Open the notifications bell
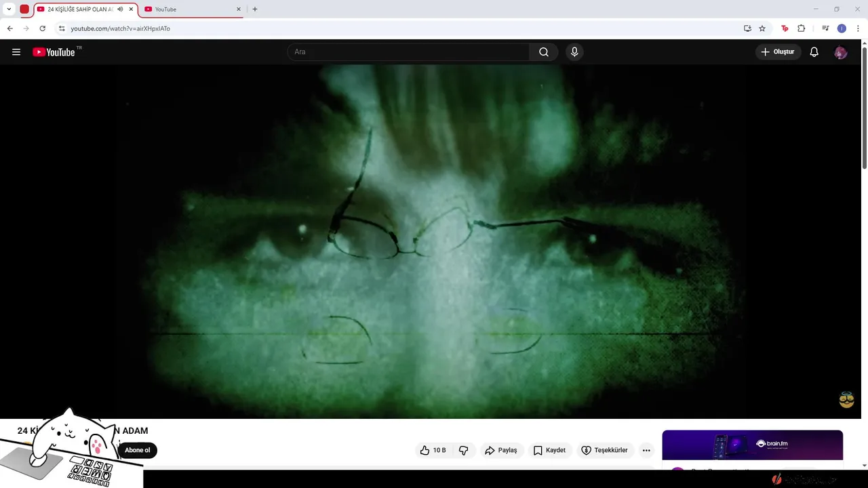 click(814, 52)
